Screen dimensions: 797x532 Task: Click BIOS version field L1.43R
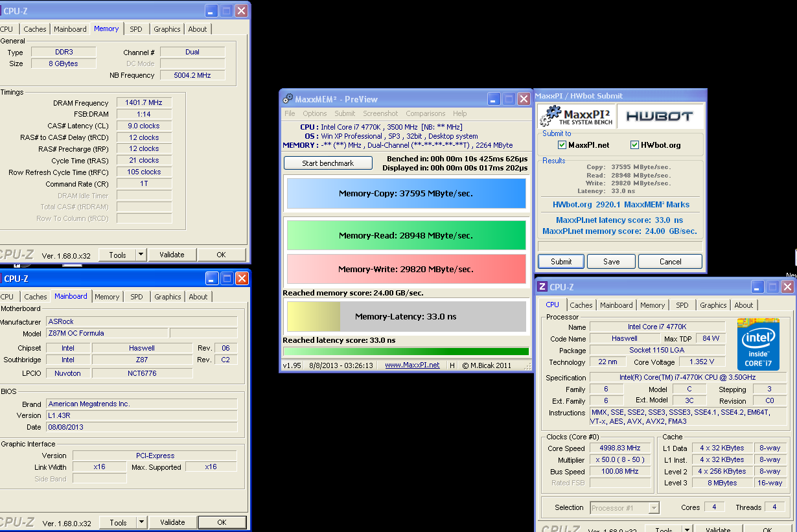(142, 415)
